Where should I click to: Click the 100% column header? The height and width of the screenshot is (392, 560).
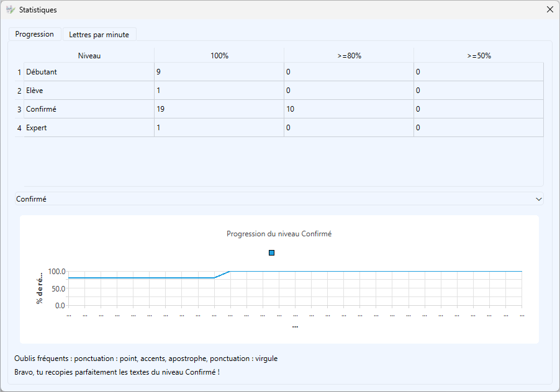tap(219, 56)
